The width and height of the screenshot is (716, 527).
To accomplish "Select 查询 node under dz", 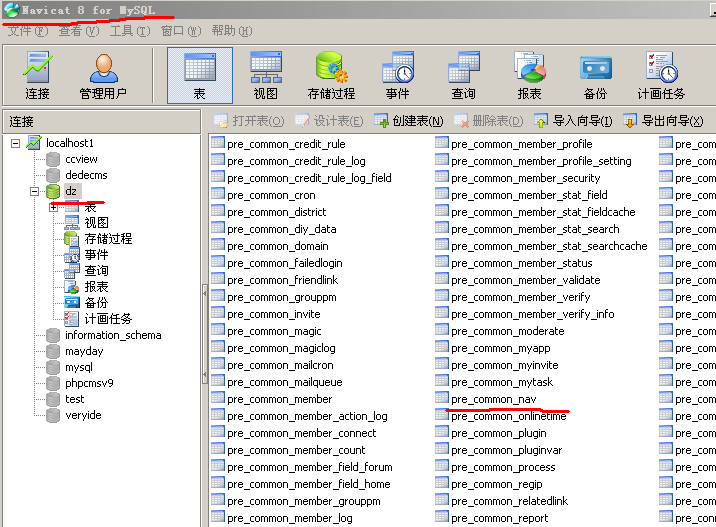I will coord(96,271).
